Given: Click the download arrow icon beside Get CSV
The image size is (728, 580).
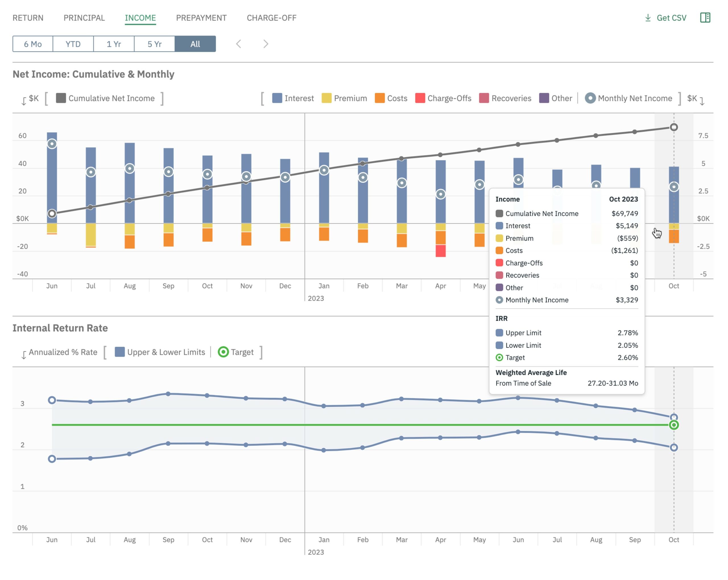Looking at the screenshot, I should coord(648,18).
